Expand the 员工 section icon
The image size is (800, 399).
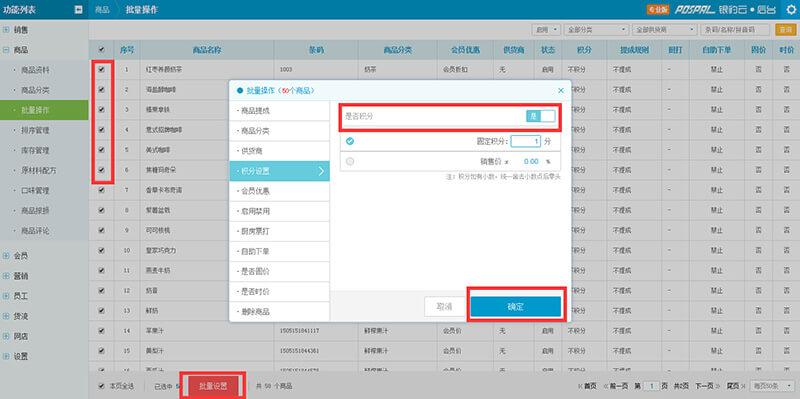tap(6, 296)
